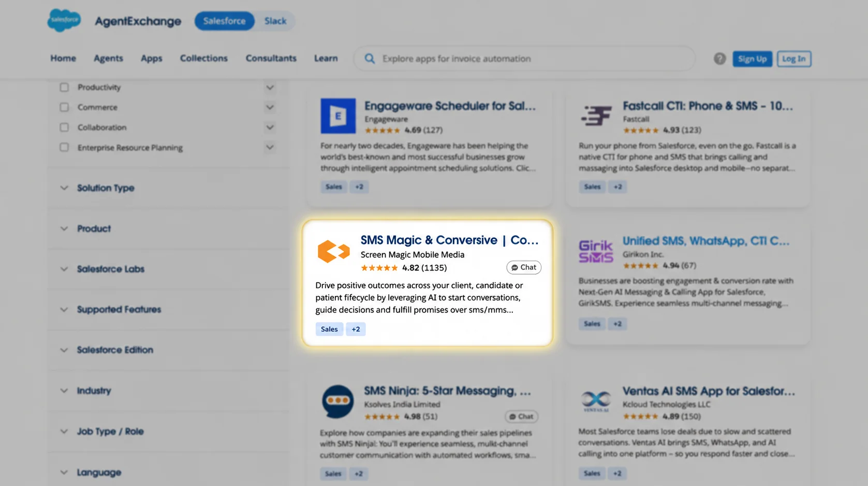Screen dimensions: 868x486
Task: Open SMS Magic & Conversive title link
Action: tap(449, 240)
